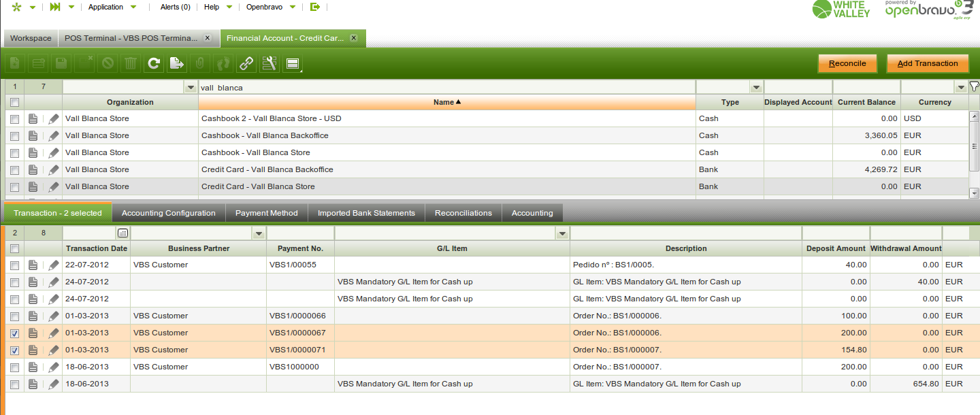
Task: Open form view icon for Cashbook 2 USD row
Action: [33, 118]
